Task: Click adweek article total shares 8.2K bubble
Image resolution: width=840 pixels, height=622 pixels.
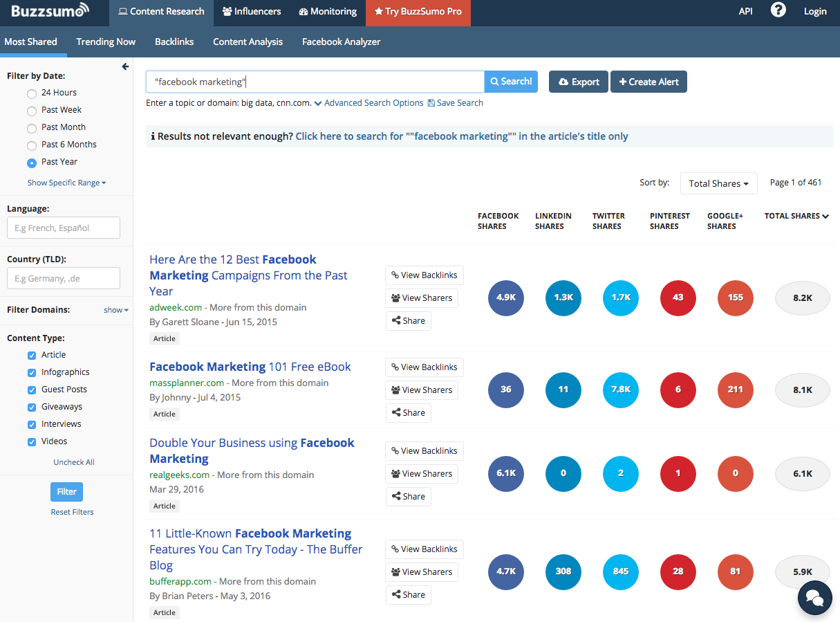Action: click(x=803, y=298)
